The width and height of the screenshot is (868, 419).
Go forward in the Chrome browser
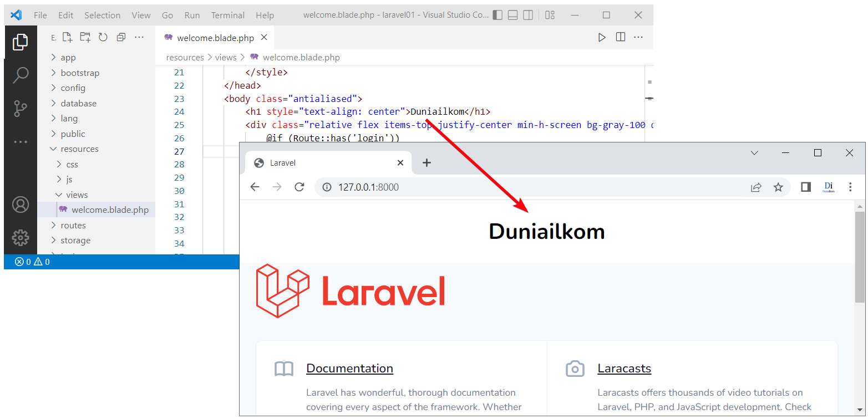pyautogui.click(x=277, y=187)
